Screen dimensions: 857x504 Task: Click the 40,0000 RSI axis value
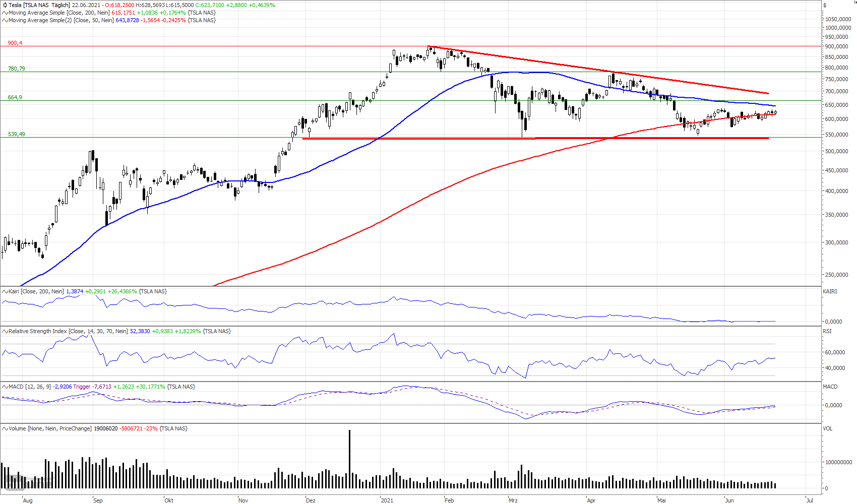coord(835,368)
